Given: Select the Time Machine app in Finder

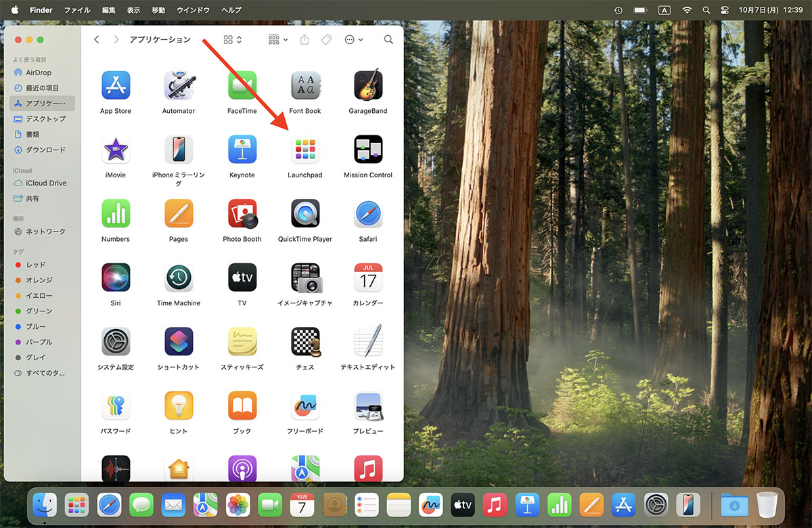Looking at the screenshot, I should [x=179, y=278].
